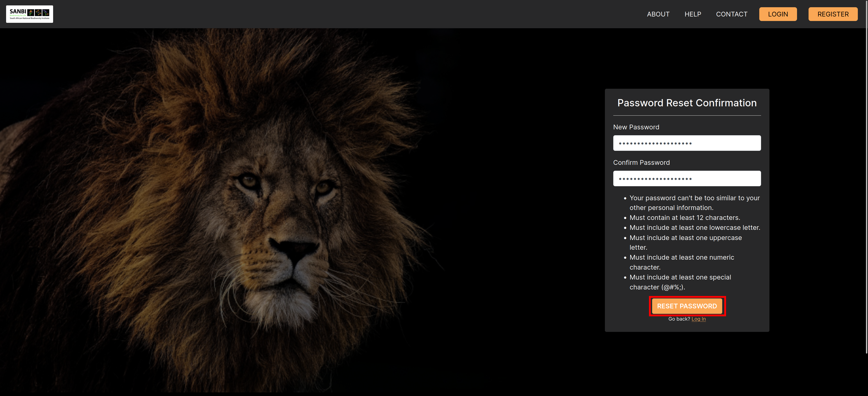Click the 'too similar to your other personal information' rule
This screenshot has height=396, width=868.
pyautogui.click(x=694, y=203)
